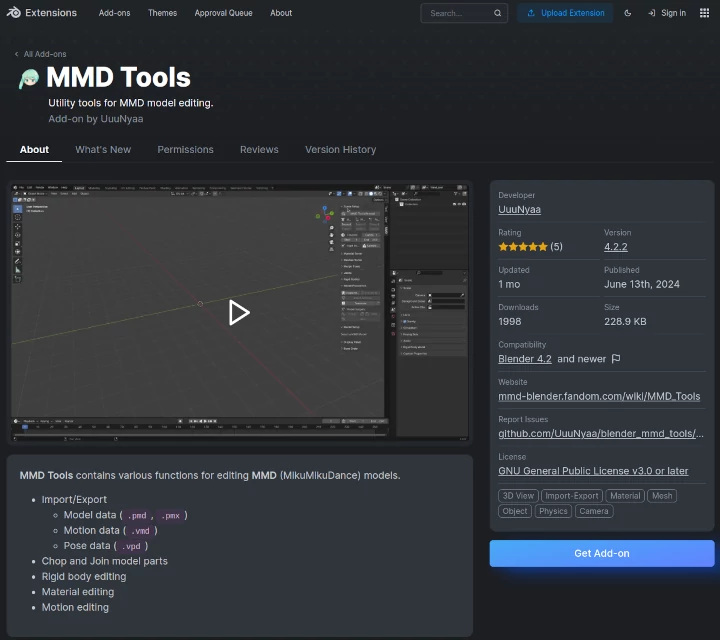Click the Camera tag
The width and height of the screenshot is (720, 640).
[594, 511]
